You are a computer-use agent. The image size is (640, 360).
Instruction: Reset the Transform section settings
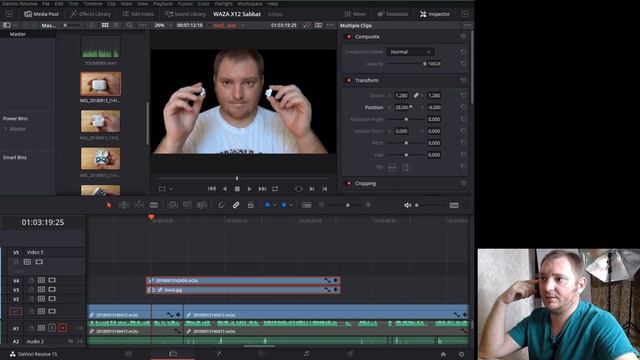point(463,80)
